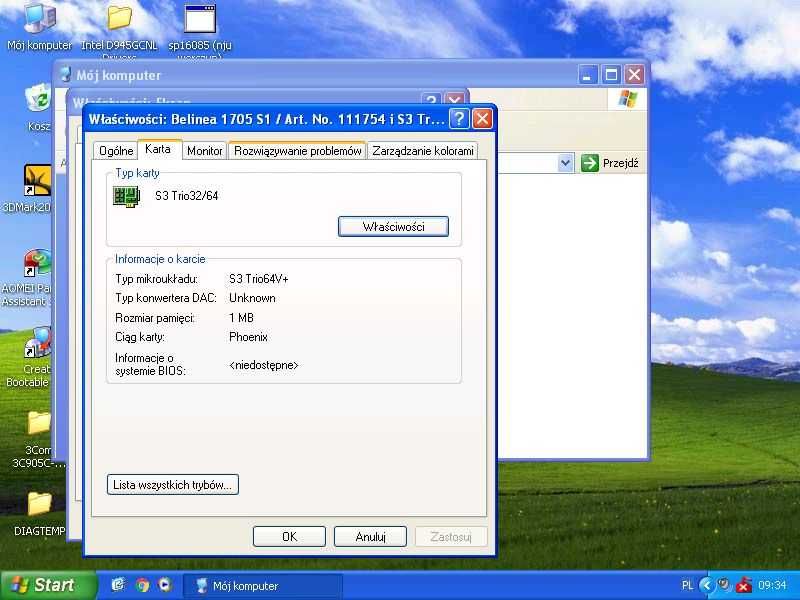Viewport: 800px width, 600px height.
Task: Click the 'Rozmiar pamięci:' label
Action: (x=155, y=318)
